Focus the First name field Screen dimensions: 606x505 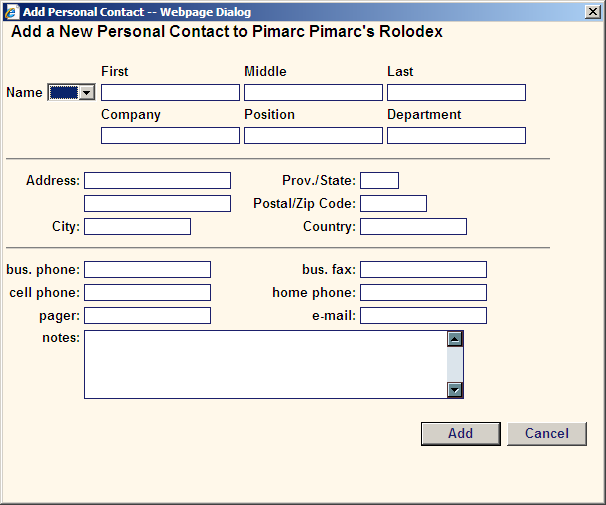[x=170, y=93]
